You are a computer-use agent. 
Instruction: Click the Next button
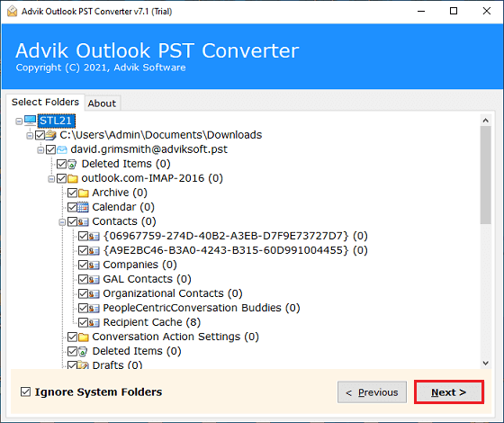pyautogui.click(x=449, y=392)
